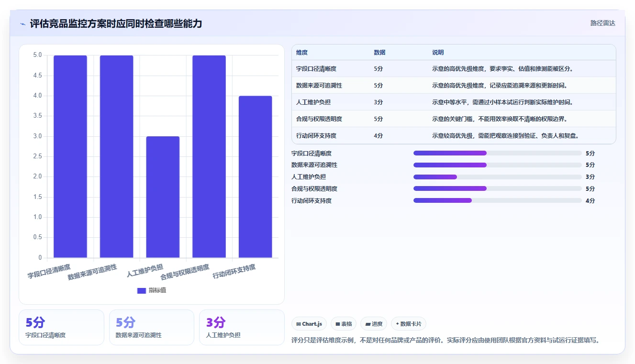Click description starting 示意中等水平

[x=502, y=102]
